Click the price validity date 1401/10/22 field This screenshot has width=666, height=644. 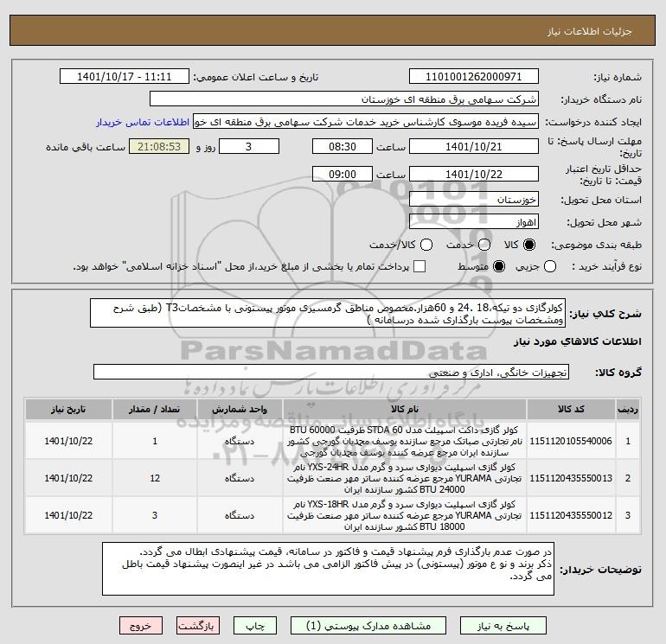click(x=474, y=174)
